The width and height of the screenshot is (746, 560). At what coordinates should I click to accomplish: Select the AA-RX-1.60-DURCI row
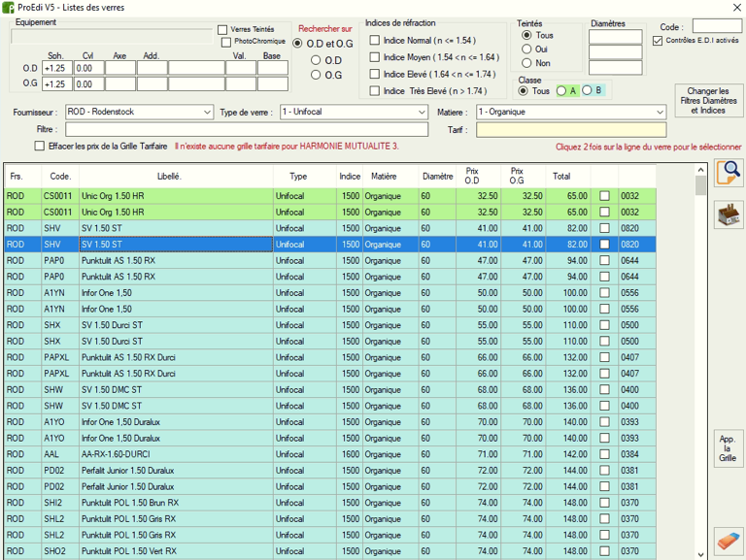click(329, 454)
